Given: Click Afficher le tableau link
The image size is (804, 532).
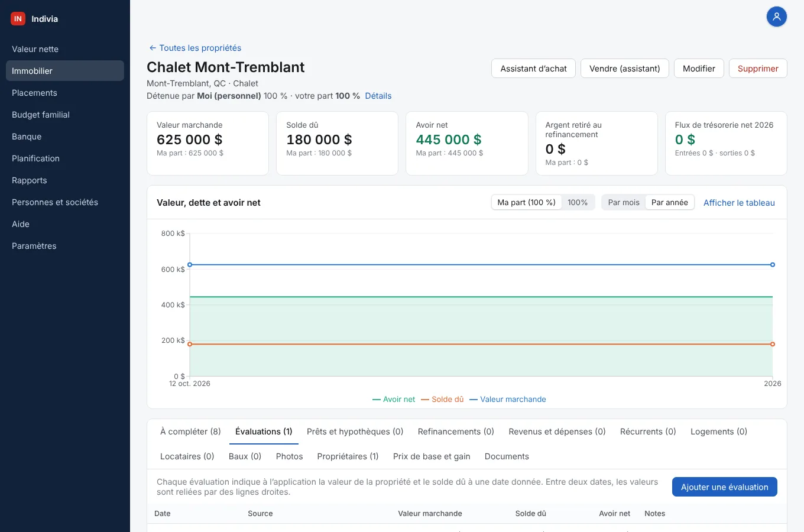Looking at the screenshot, I should (739, 203).
